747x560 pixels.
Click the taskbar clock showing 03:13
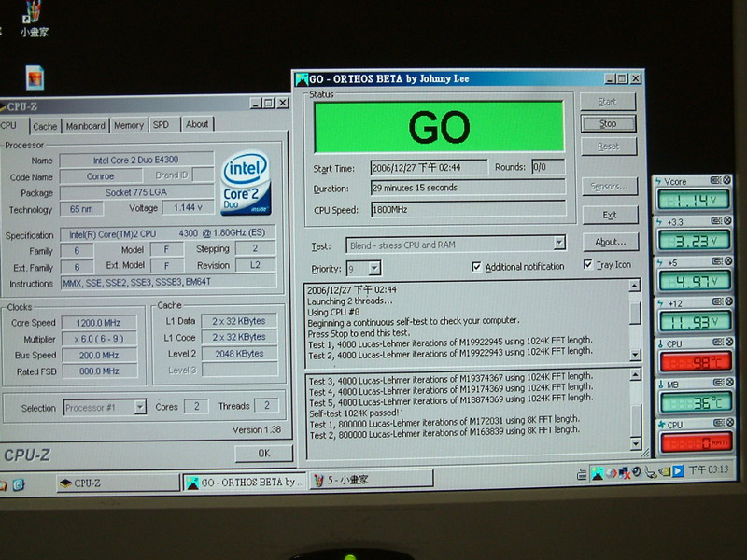tap(709, 470)
